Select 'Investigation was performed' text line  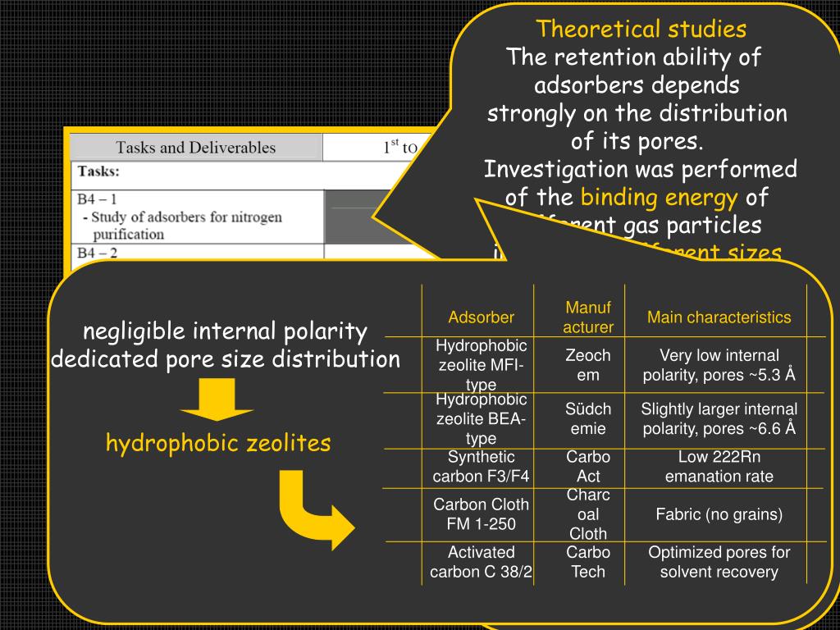coord(640,170)
